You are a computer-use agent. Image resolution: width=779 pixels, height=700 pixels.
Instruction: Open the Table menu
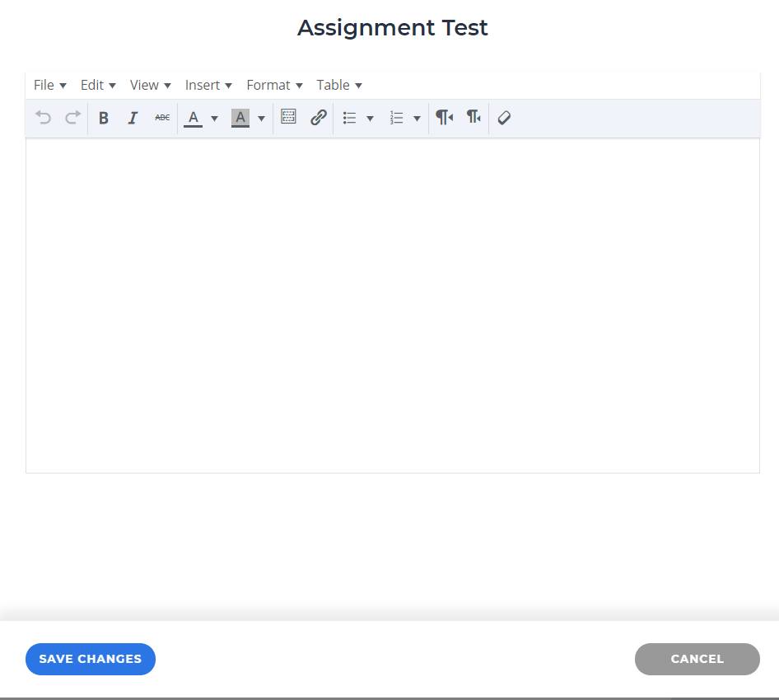coord(339,85)
